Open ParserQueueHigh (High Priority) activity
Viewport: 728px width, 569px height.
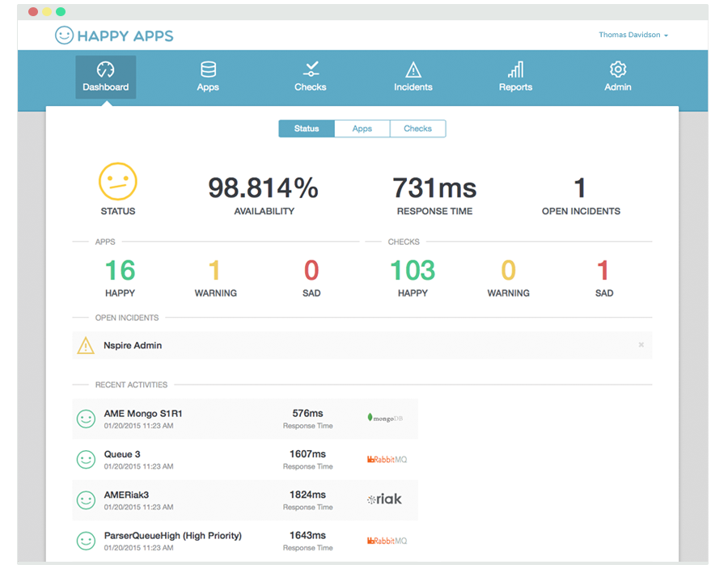click(172, 536)
